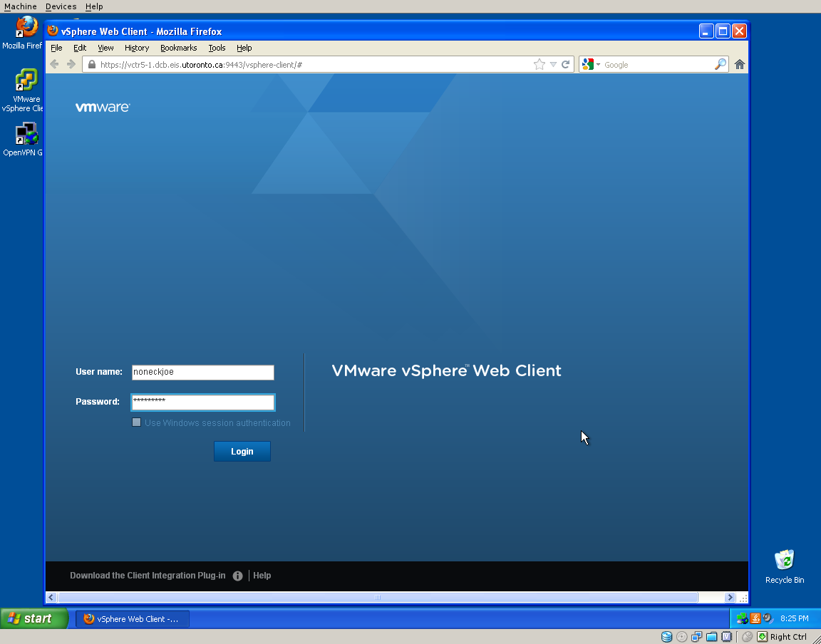Open OpenVPN GUI desktop shortcut
This screenshot has width=821, height=644.
click(23, 139)
